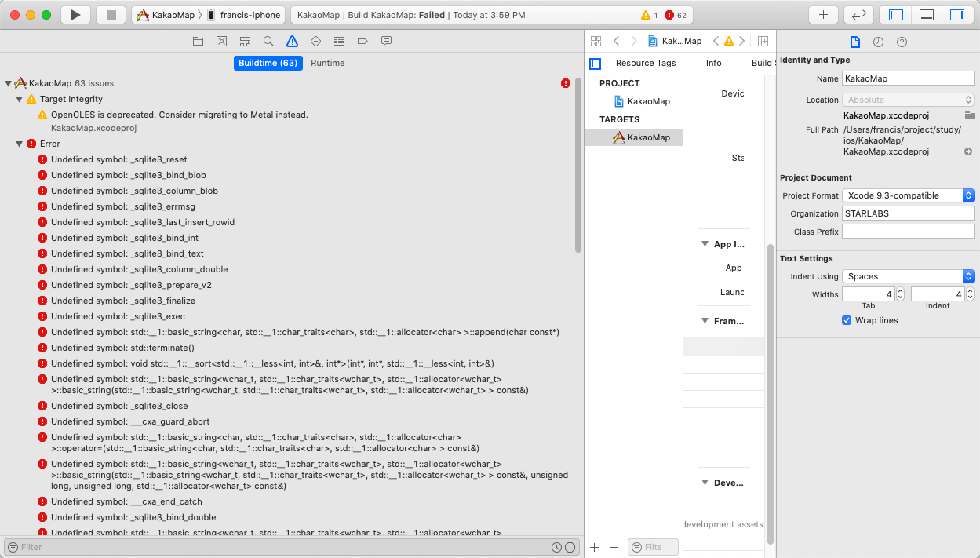Toggle recently built issues filter icon
The image size is (980, 558).
(x=556, y=547)
